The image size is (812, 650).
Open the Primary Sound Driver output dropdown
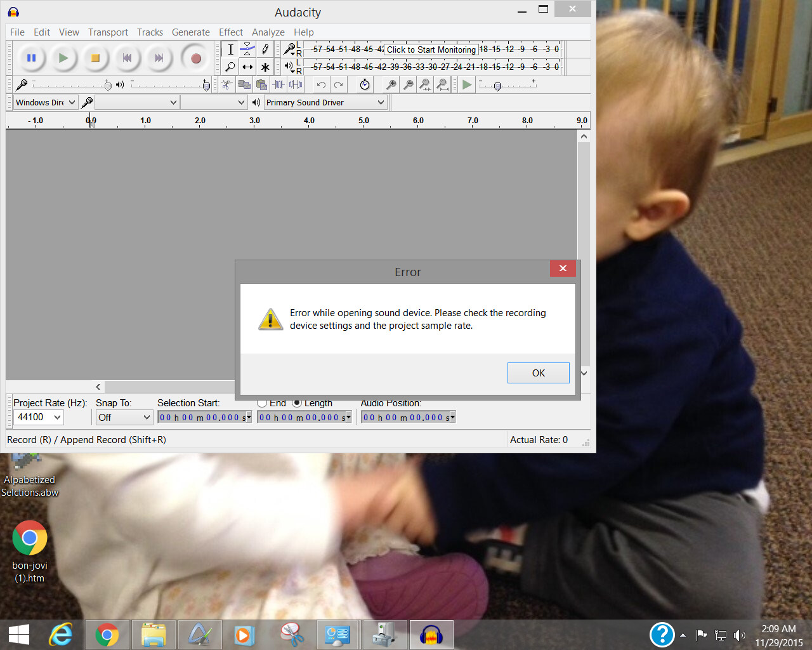(x=325, y=102)
